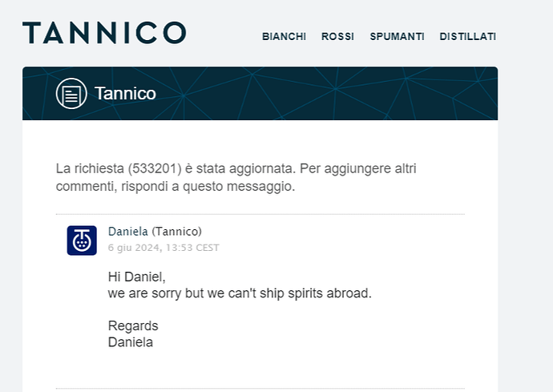Click the 'Regards' closing line
This screenshot has height=392, width=553.
133,325
